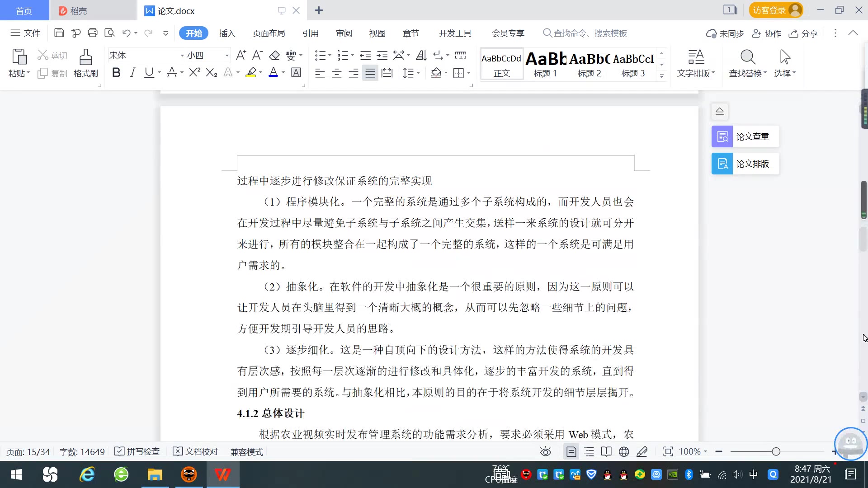Click Document Proofreading in status bar
The height and width of the screenshot is (488, 868).
click(196, 451)
